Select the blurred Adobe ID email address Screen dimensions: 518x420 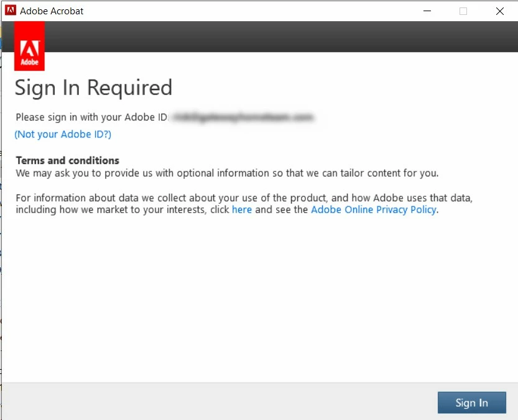(243, 117)
